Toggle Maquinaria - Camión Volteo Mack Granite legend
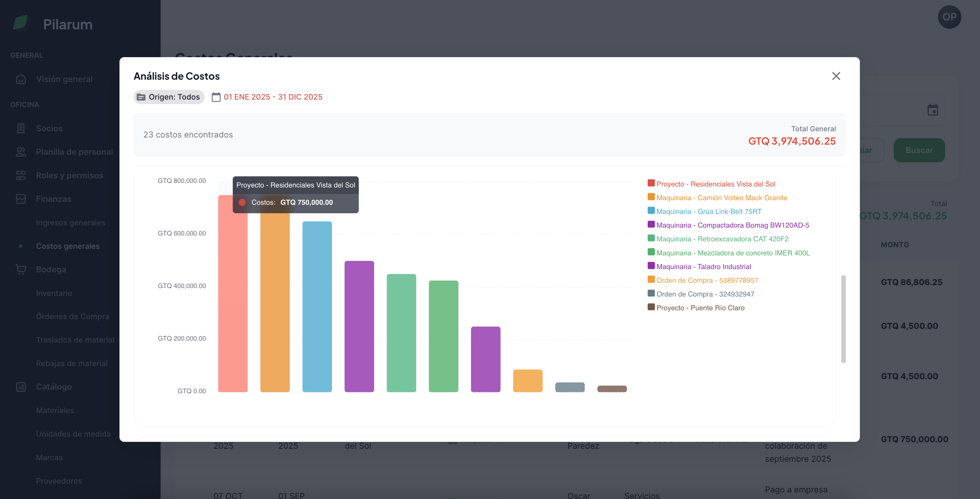Screen dimensions: 980x499 click(x=721, y=198)
